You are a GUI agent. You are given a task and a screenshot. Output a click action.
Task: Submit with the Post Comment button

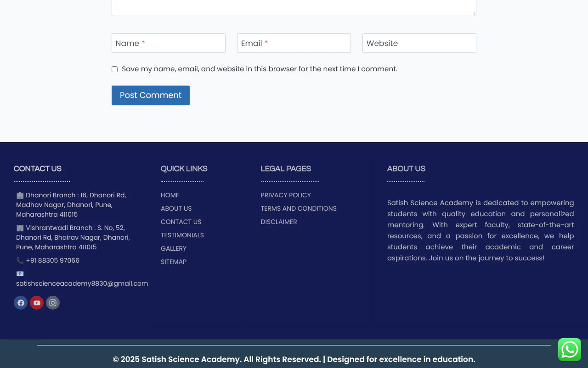click(151, 95)
